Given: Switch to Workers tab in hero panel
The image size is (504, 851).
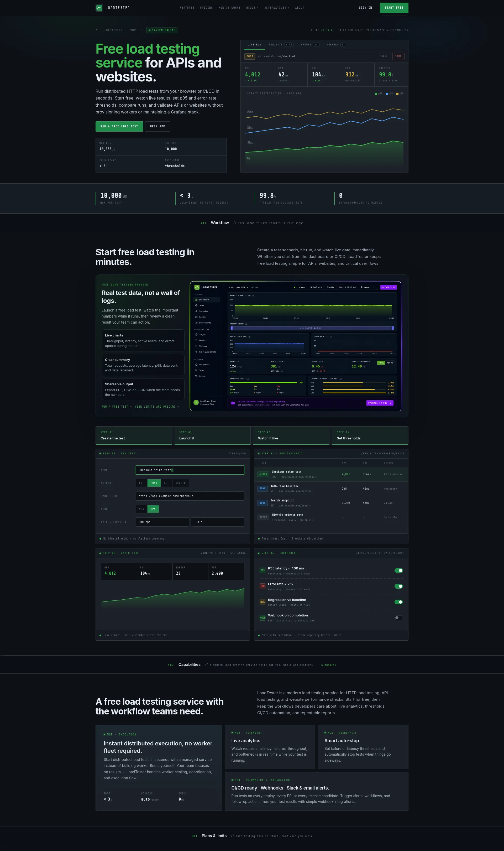Looking at the screenshot, I should click(x=336, y=44).
